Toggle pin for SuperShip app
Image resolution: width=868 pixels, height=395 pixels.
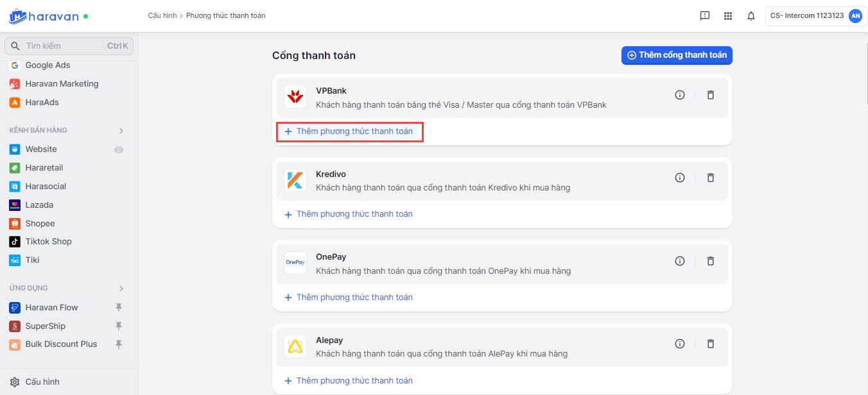point(119,326)
